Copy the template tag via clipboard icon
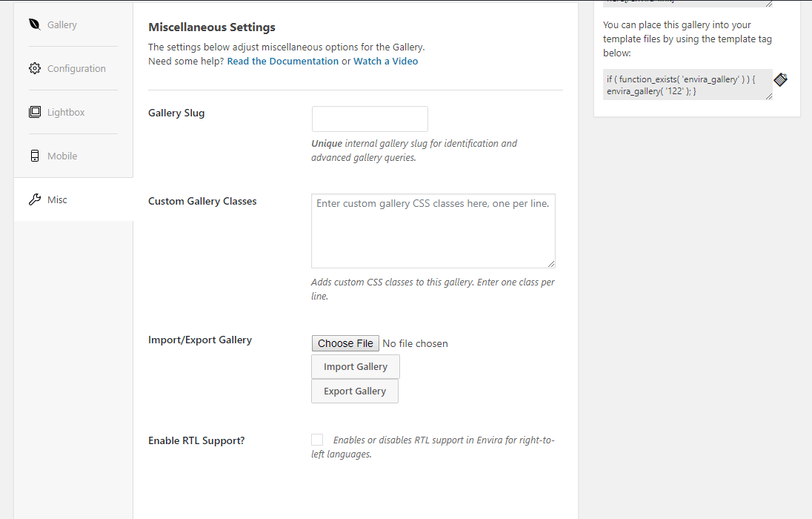 click(780, 79)
